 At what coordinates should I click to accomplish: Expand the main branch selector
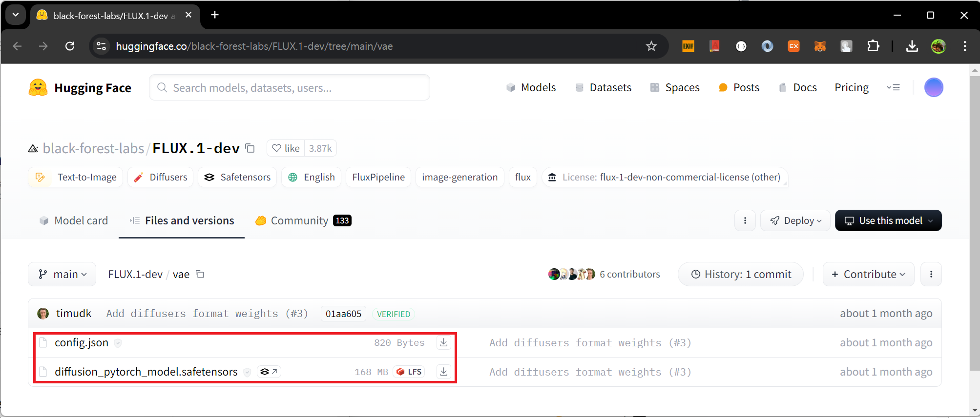pyautogui.click(x=62, y=274)
